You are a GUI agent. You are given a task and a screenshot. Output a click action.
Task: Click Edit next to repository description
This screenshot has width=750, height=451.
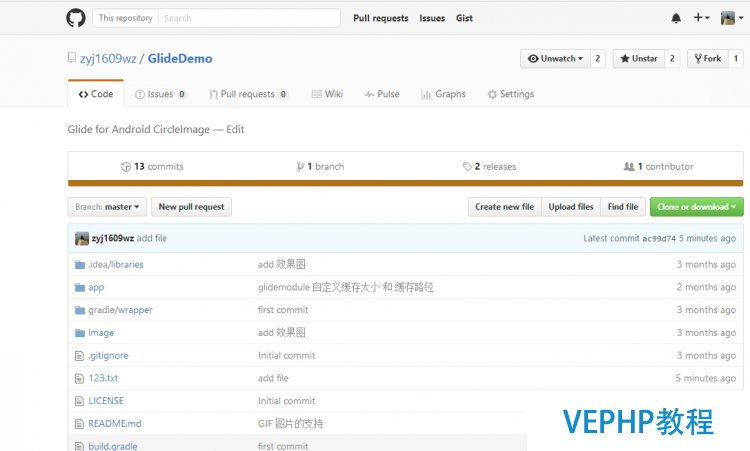click(235, 129)
